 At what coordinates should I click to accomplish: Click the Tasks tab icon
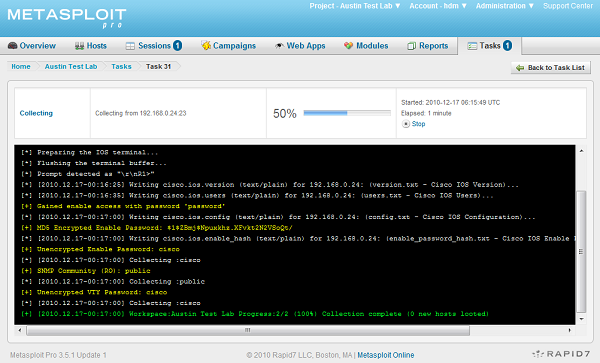point(472,46)
